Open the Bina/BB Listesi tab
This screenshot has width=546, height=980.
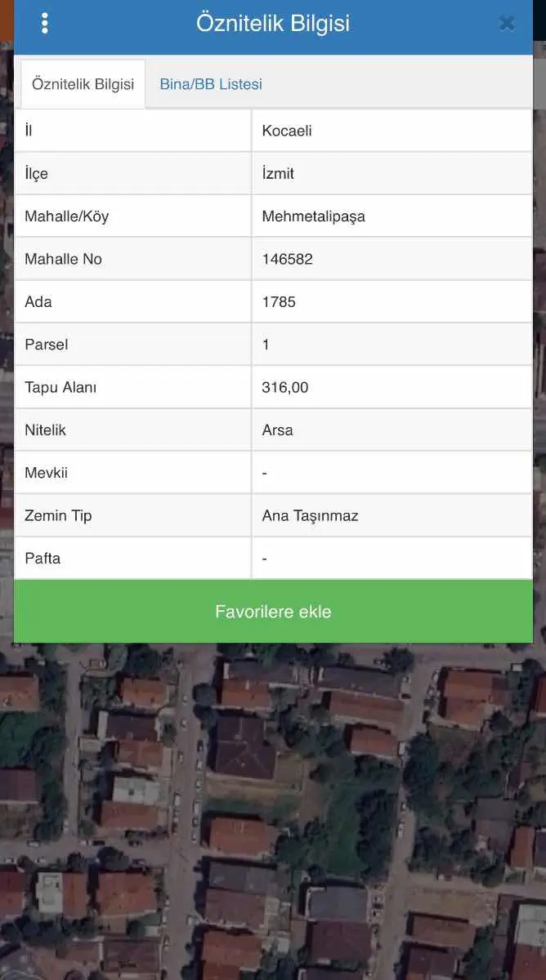(x=211, y=84)
